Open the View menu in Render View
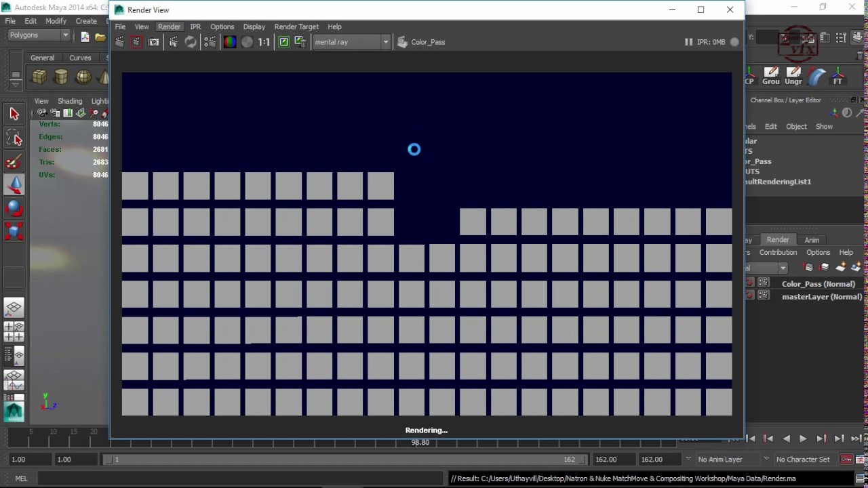 click(142, 26)
